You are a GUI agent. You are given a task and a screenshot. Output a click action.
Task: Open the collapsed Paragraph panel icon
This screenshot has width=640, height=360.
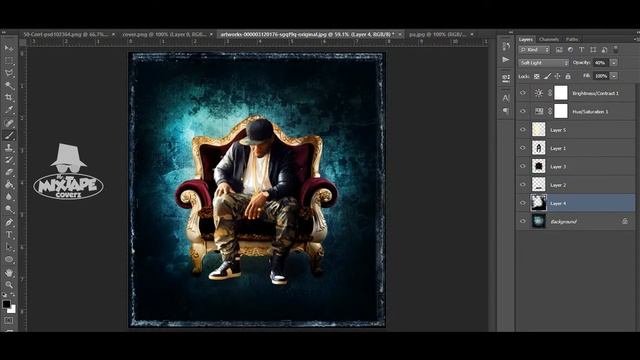tap(506, 111)
